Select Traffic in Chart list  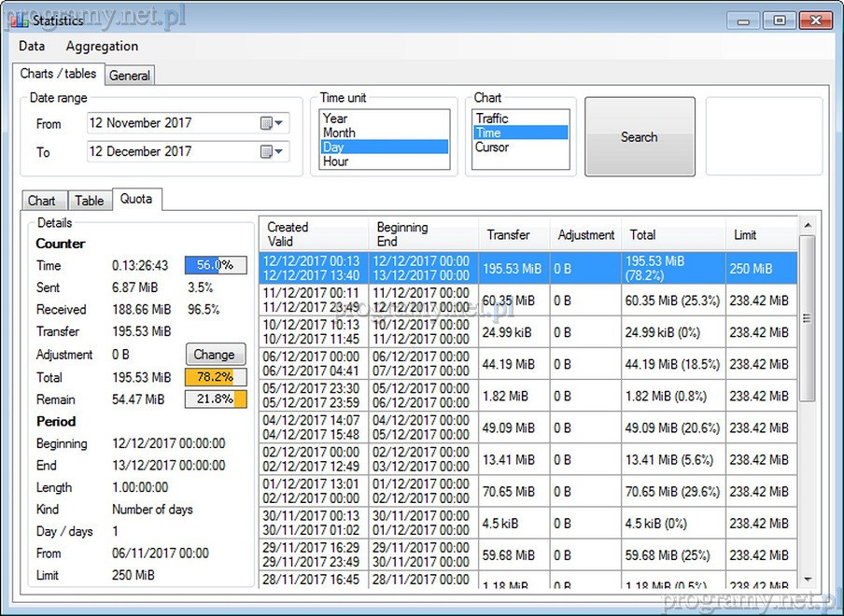tap(492, 119)
